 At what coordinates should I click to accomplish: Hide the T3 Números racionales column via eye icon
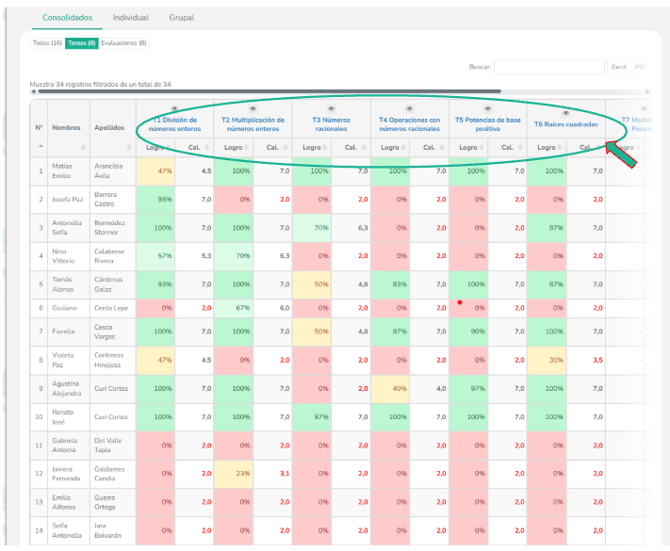click(x=331, y=108)
